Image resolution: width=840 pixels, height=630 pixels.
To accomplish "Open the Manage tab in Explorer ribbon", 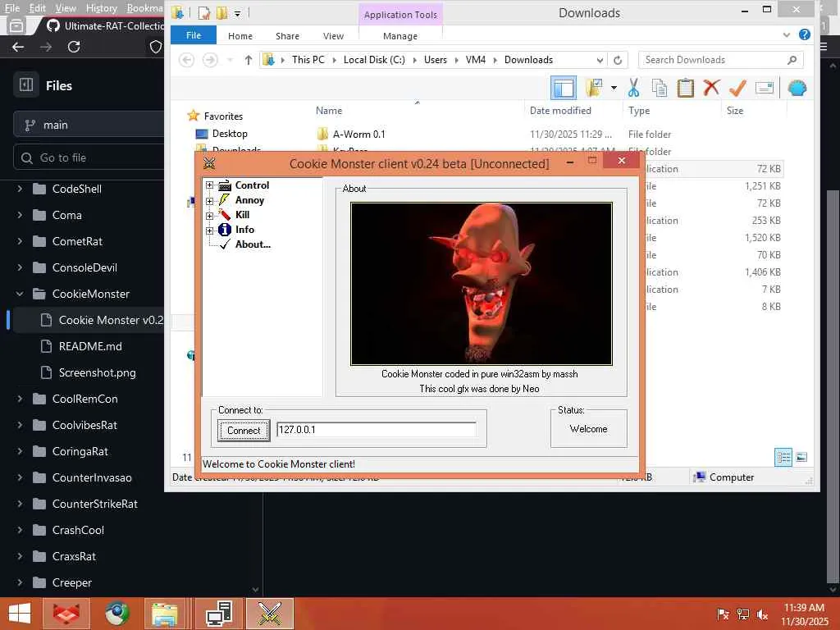I will 400,36.
